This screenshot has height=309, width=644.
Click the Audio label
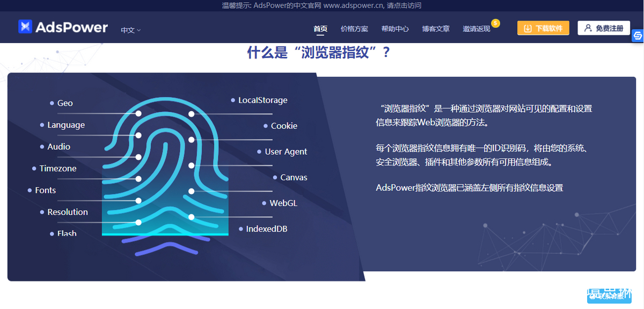58,147
